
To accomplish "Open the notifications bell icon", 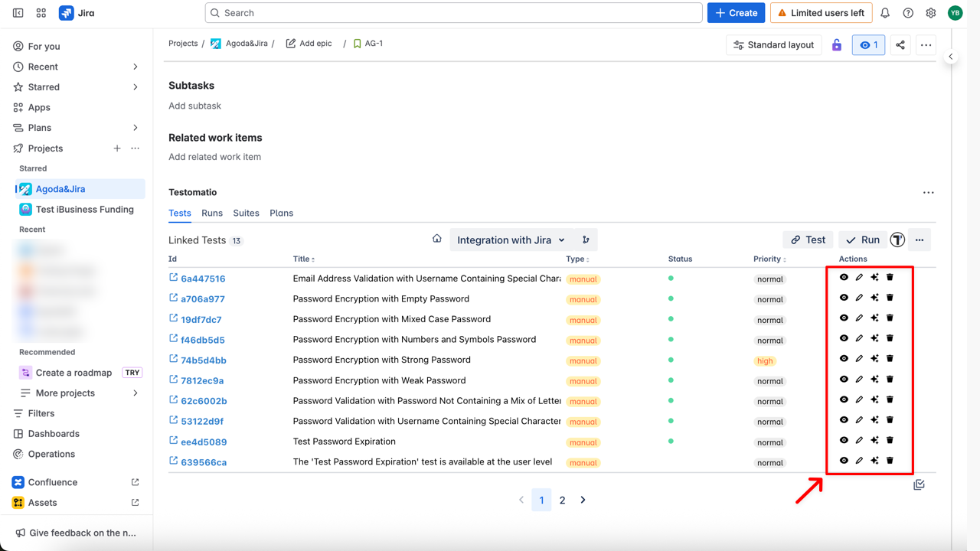I will 885,13.
